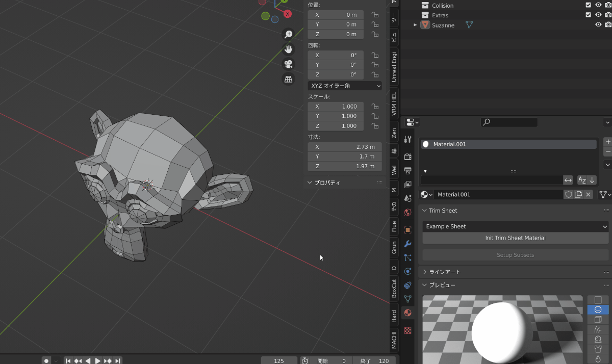The image size is (612, 364).
Task: Select the sphere preview shape
Action: click(x=598, y=309)
